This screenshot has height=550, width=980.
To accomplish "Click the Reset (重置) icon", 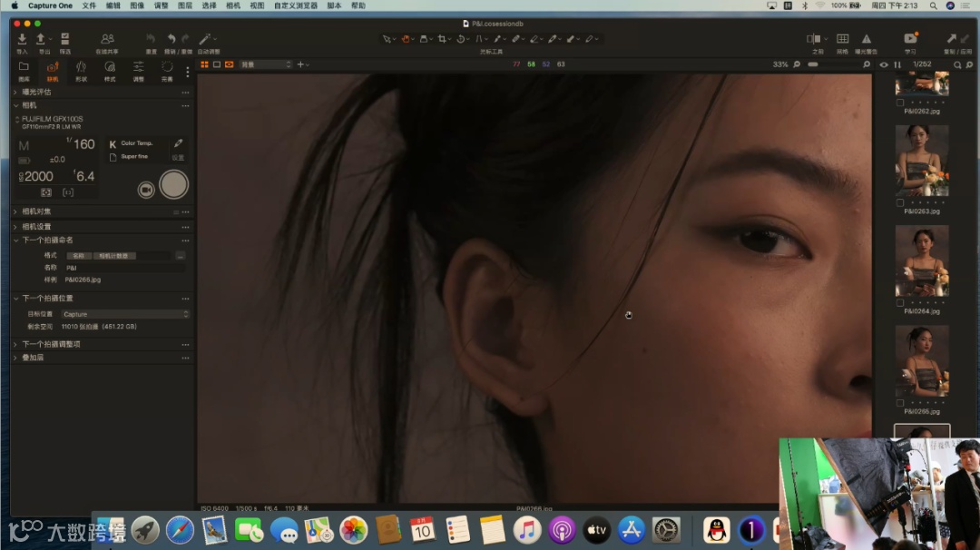I will 151,39.
